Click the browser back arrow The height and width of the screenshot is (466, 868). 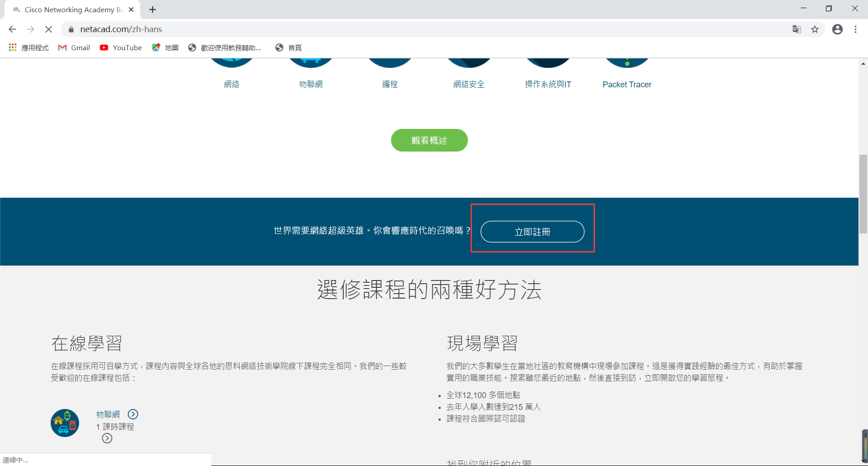(x=12, y=29)
